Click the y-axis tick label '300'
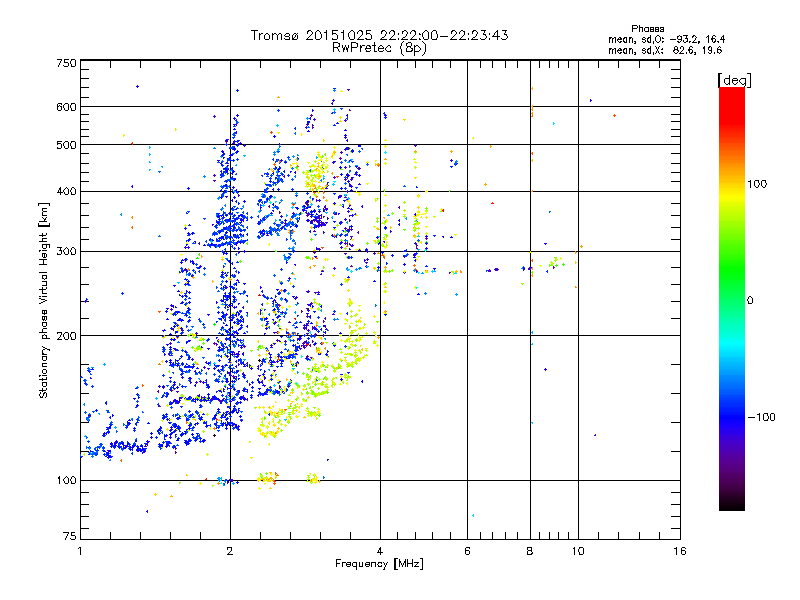The image size is (800, 600). click(66, 252)
